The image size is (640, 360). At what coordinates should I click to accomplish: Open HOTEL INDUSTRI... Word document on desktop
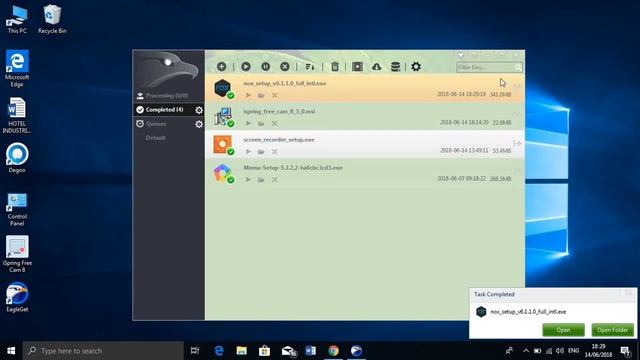coord(17,116)
